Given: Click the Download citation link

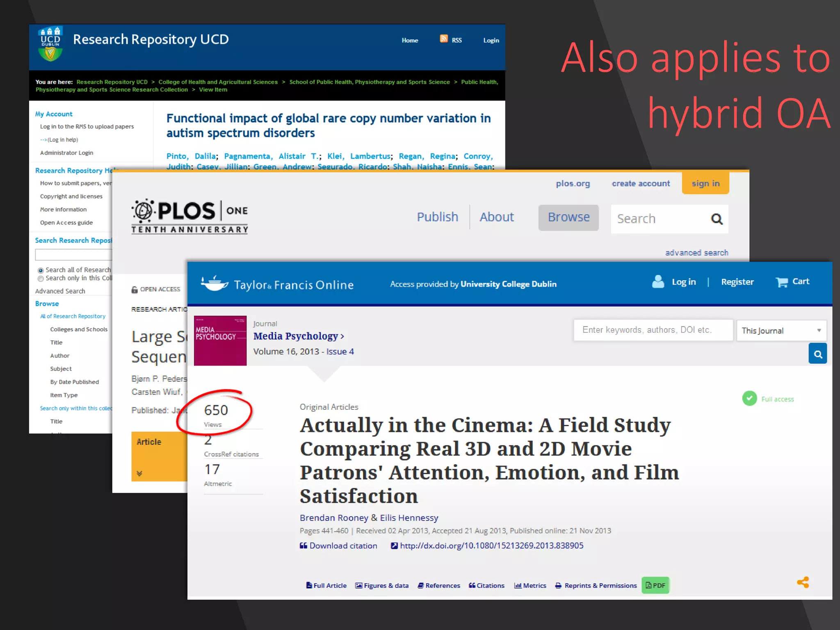Looking at the screenshot, I should coord(343,546).
